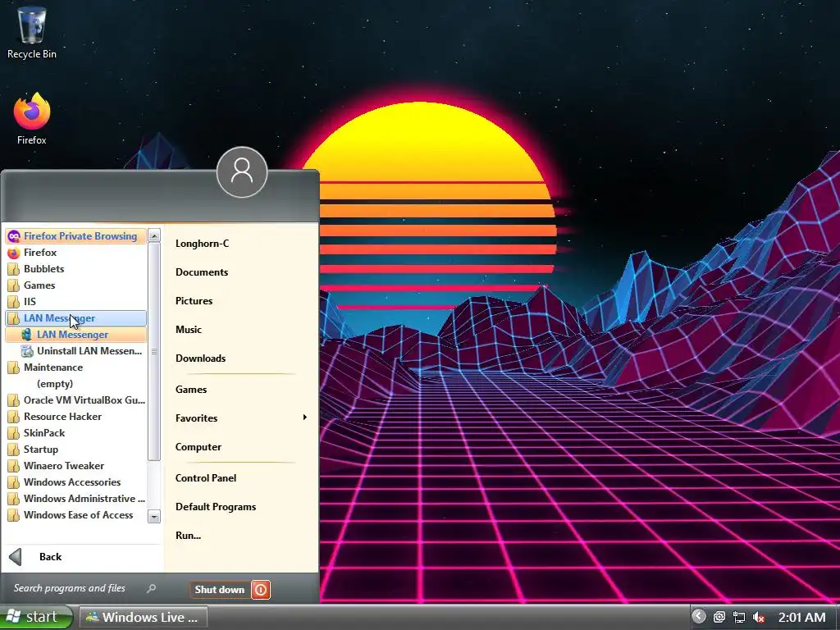Switch to Windows Live taskbar window
840x630 pixels.
pyautogui.click(x=143, y=617)
